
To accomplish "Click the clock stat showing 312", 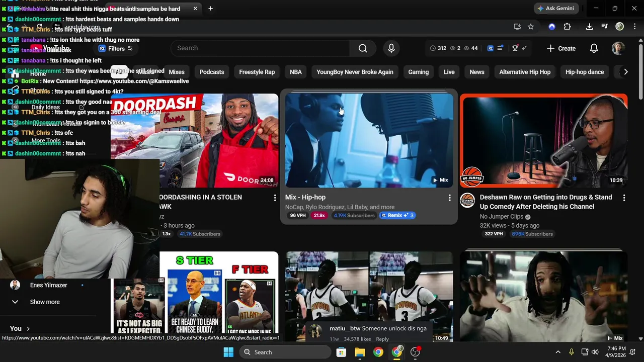I will point(438,48).
